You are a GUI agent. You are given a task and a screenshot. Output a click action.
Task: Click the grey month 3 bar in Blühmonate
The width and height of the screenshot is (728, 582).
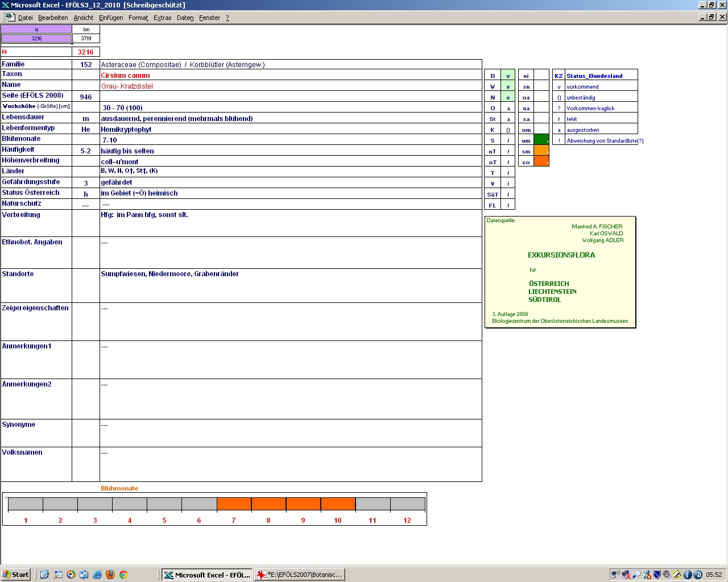point(95,504)
